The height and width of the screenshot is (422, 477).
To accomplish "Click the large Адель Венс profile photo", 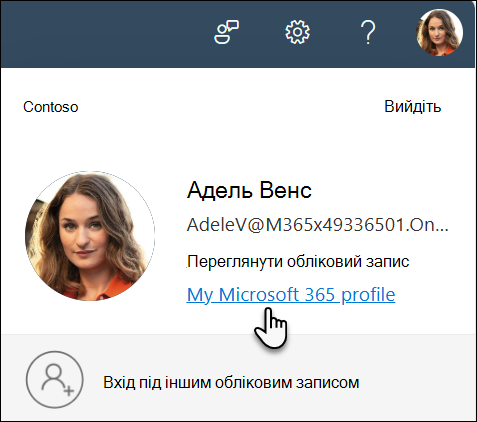I will click(90, 236).
